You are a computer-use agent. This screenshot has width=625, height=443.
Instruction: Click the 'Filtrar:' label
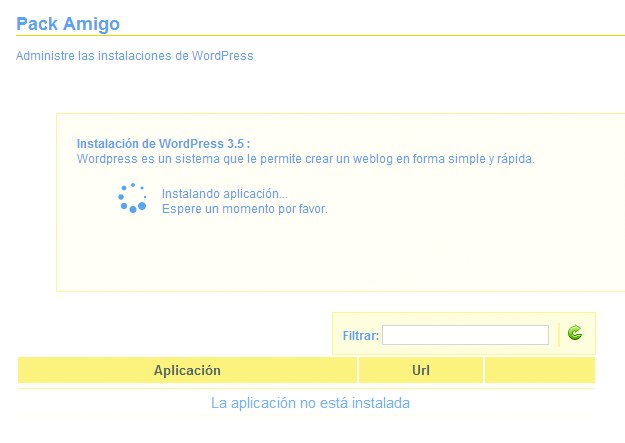click(x=361, y=336)
